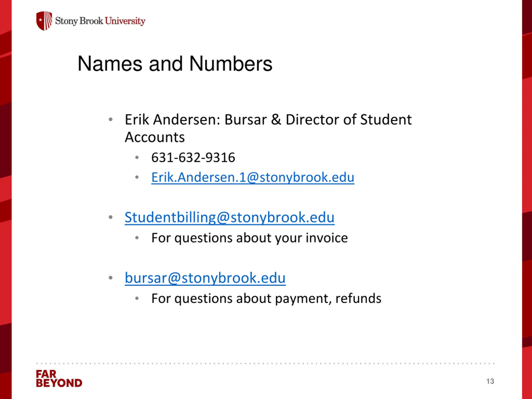This screenshot has height=399, width=532.
Task: Click the Stony Brook University wordmark
Action: coord(100,21)
